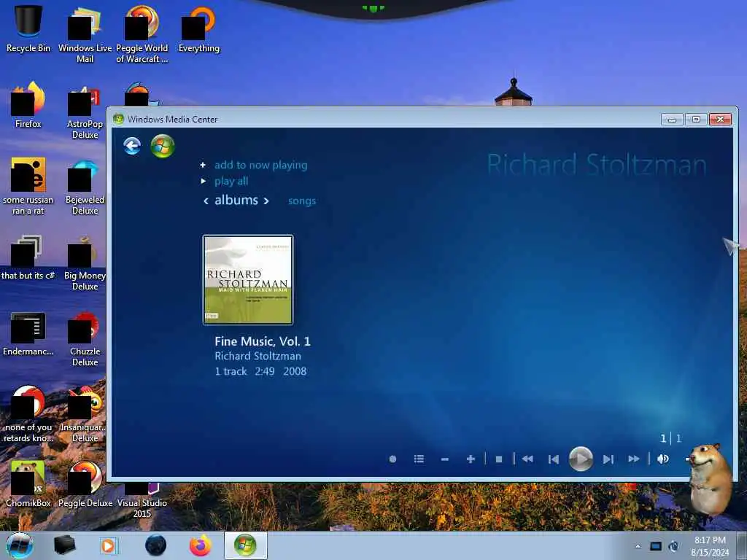Click the Richard Stoltzman artist name under album
The width and height of the screenshot is (747, 560).
[x=258, y=356]
